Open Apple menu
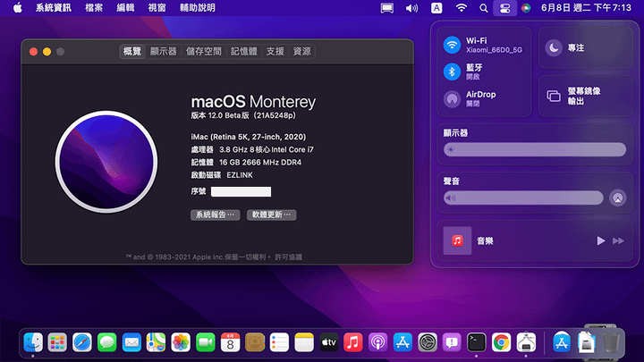Viewport: 644px width, 362px height. tap(17, 7)
